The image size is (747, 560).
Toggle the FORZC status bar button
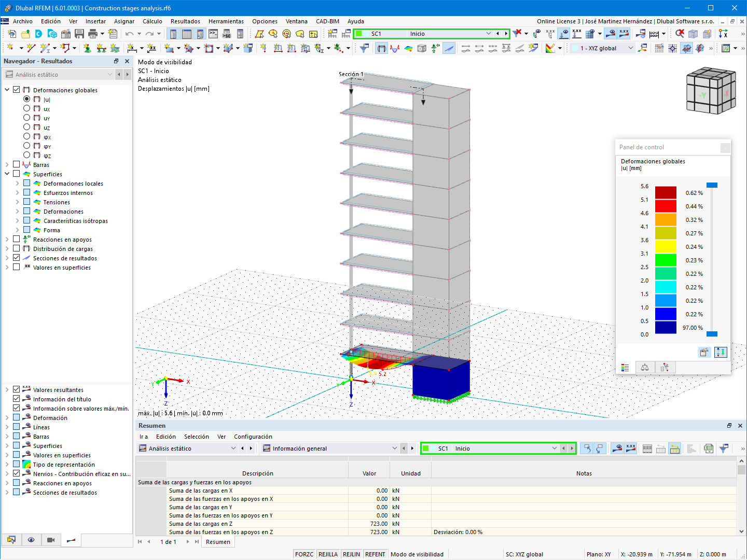[x=304, y=554]
